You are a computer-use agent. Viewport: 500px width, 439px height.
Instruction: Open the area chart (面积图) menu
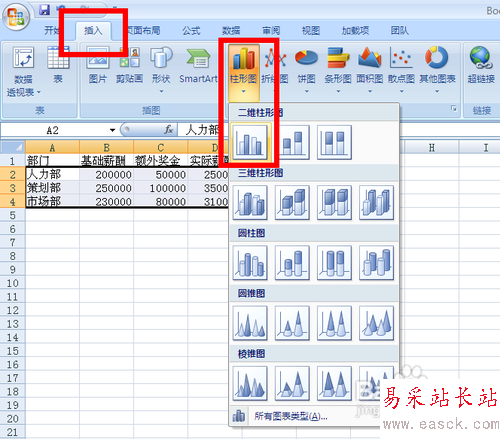(370, 70)
